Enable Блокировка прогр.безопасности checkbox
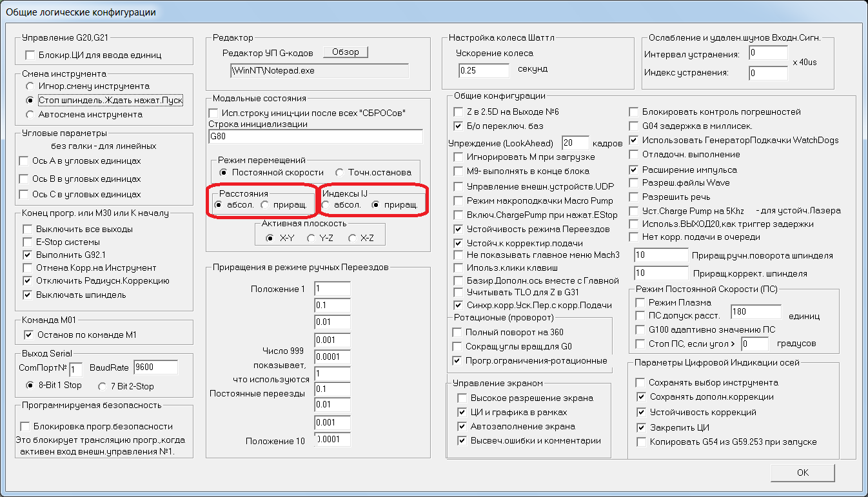Viewport: 868px width, 497px height. pos(26,426)
